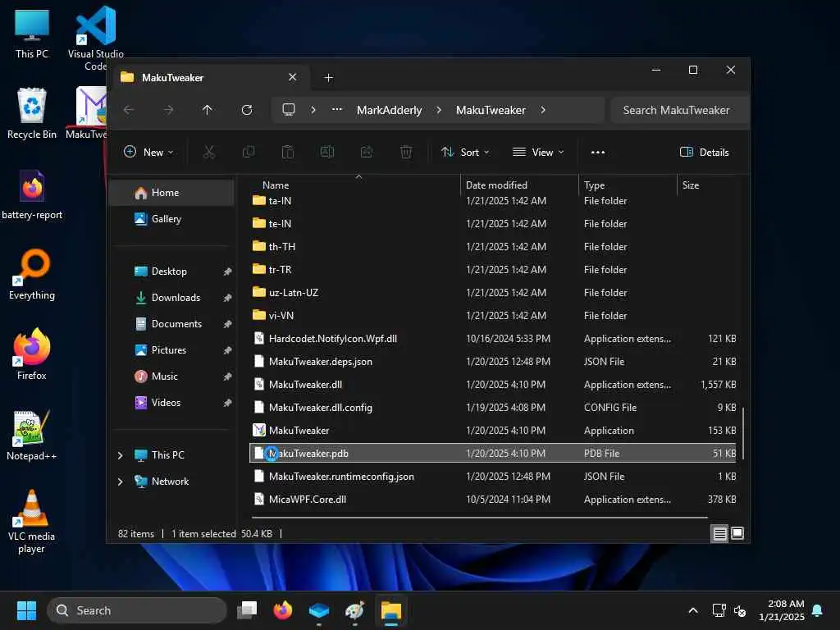Screen dimensions: 840x630
Task: Click chevron after MarkAdderly breadcrumb
Action: pyautogui.click(x=439, y=110)
